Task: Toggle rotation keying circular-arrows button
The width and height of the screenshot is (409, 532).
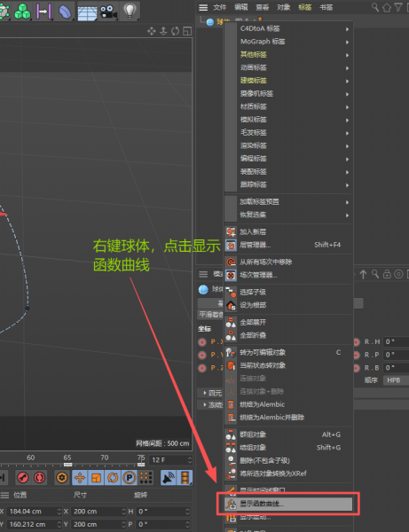Action: (113, 478)
